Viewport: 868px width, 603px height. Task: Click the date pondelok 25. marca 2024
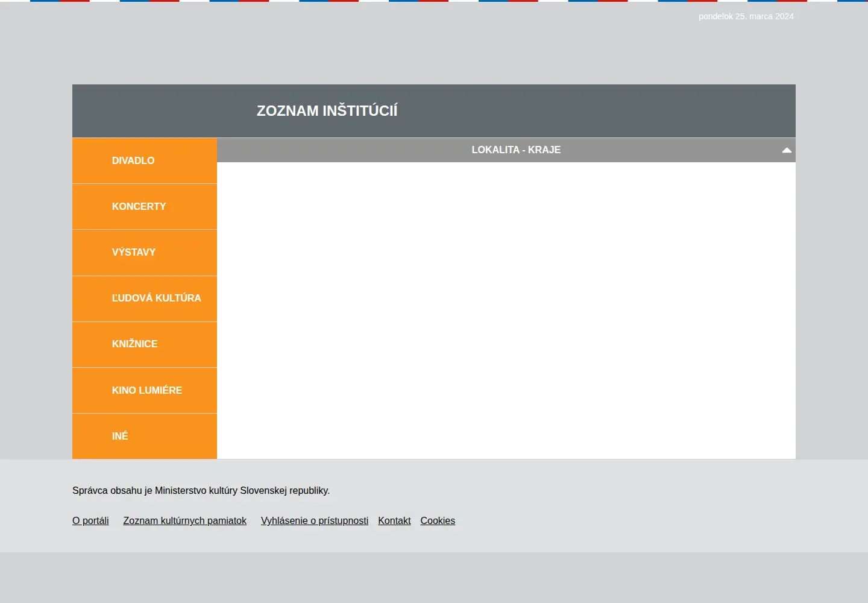(x=746, y=16)
